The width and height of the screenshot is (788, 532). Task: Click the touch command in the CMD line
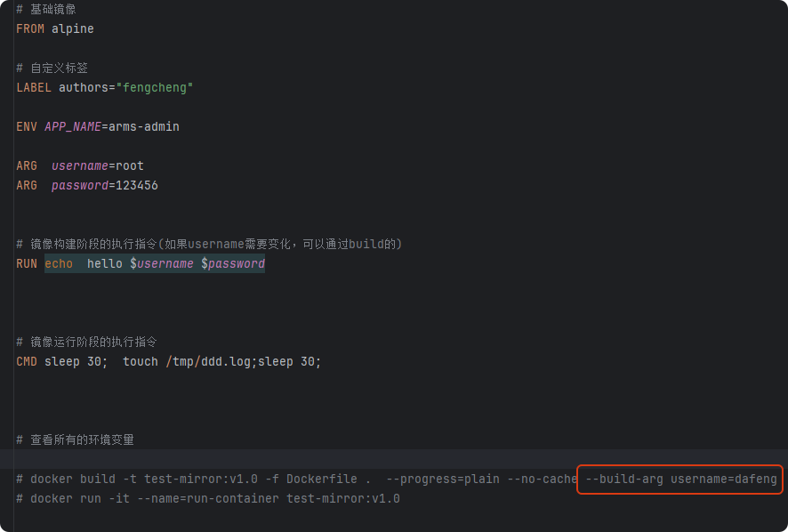click(x=141, y=361)
